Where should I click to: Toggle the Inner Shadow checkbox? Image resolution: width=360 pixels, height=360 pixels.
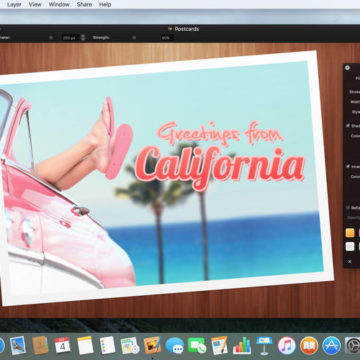pyautogui.click(x=348, y=166)
